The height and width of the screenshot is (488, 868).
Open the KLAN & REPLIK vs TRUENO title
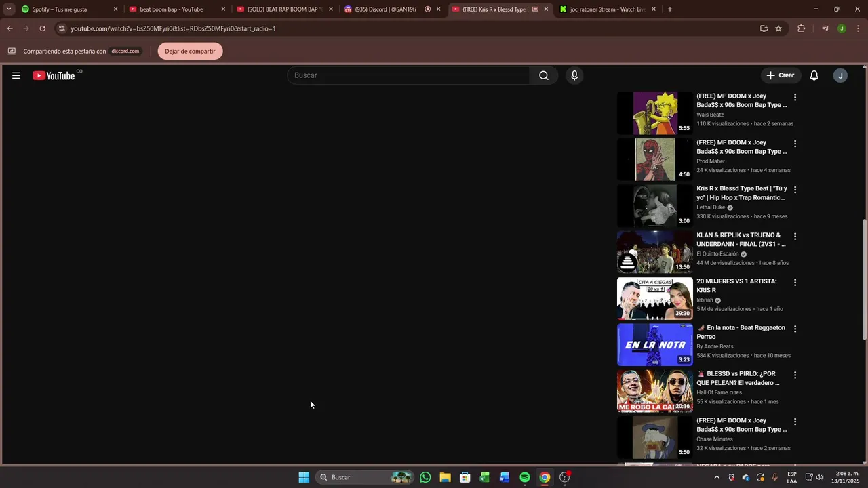click(x=741, y=239)
